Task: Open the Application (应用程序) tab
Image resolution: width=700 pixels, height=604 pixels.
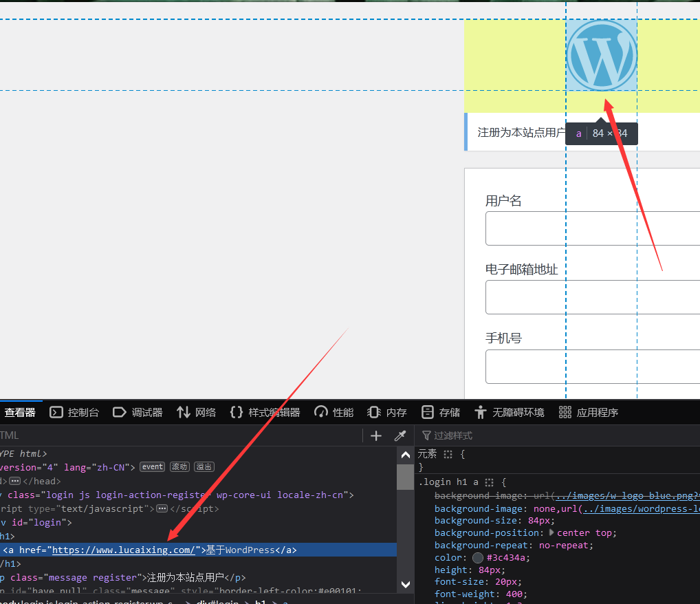Action: coord(589,412)
